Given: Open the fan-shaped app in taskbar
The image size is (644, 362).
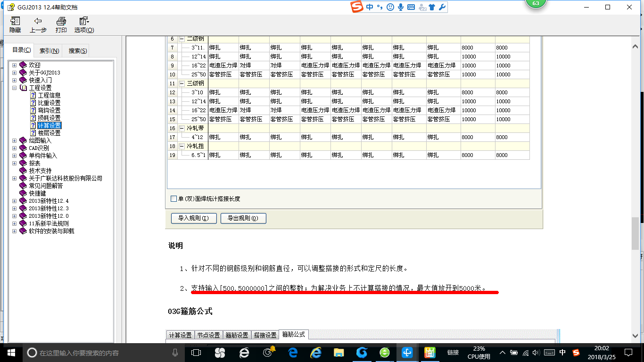Looking at the screenshot, I should 220,353.
